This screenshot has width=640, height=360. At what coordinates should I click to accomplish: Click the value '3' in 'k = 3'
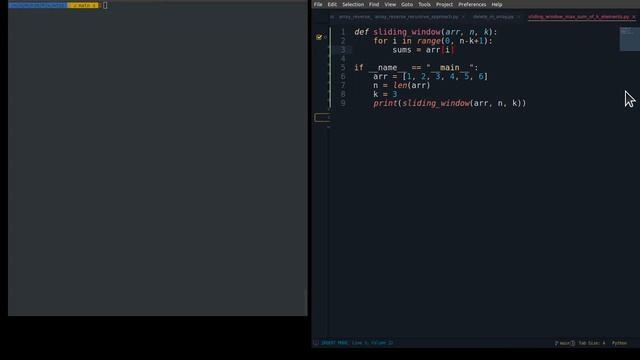tap(395, 94)
